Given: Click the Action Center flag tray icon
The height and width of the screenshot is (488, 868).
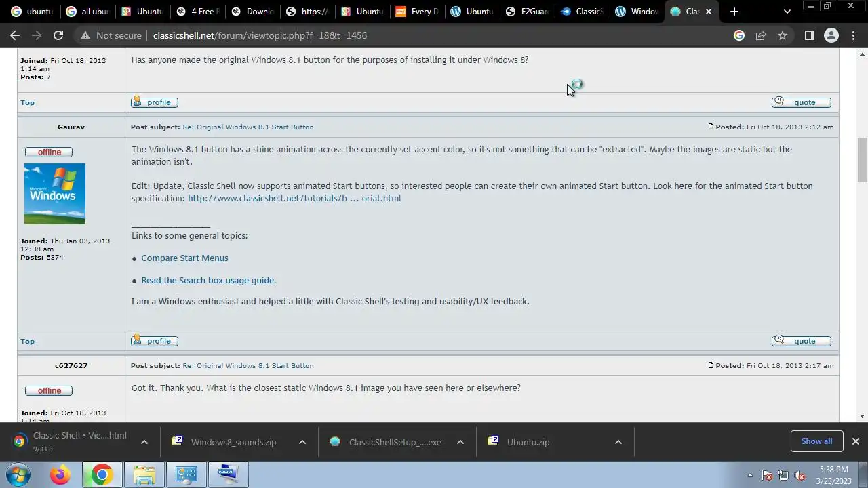Looking at the screenshot, I should [x=767, y=475].
